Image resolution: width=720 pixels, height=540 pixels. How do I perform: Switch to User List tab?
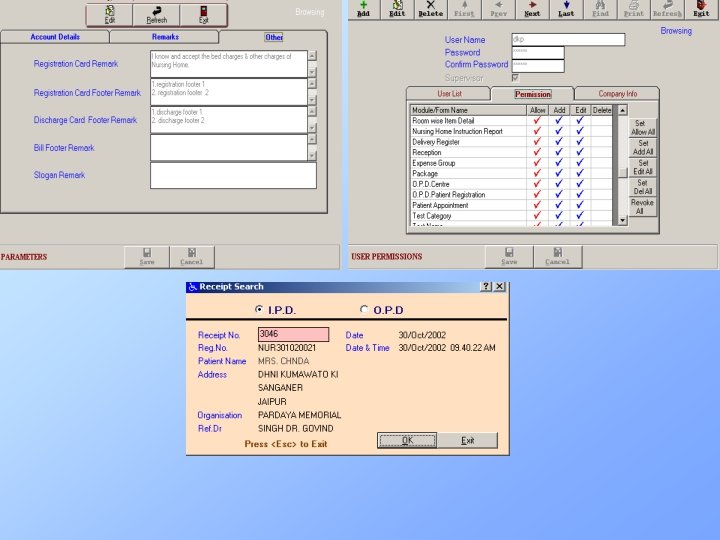click(449, 94)
